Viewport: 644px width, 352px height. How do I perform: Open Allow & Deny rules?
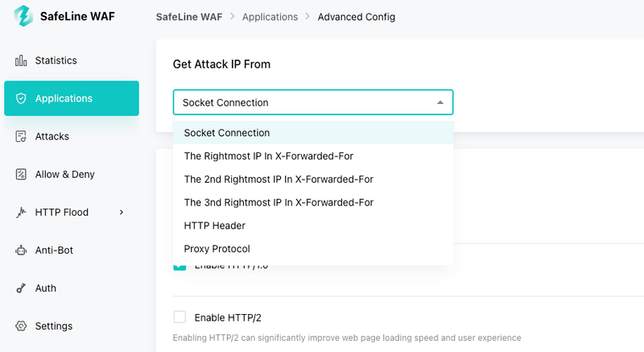(x=72, y=174)
